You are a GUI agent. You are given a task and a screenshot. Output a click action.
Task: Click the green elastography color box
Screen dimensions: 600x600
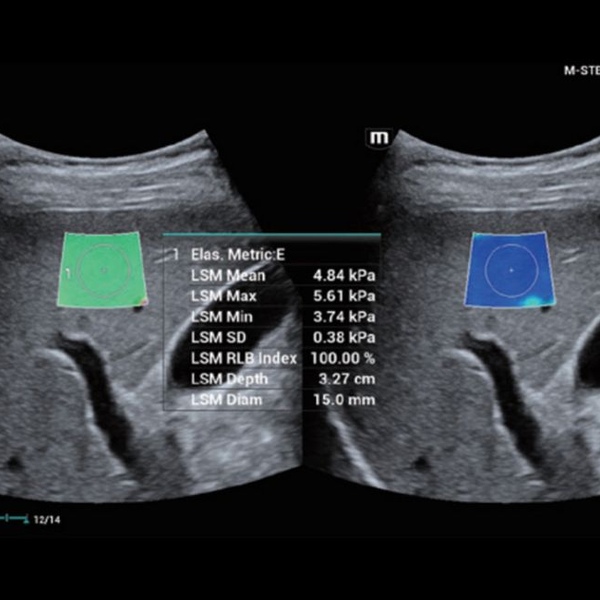102,269
